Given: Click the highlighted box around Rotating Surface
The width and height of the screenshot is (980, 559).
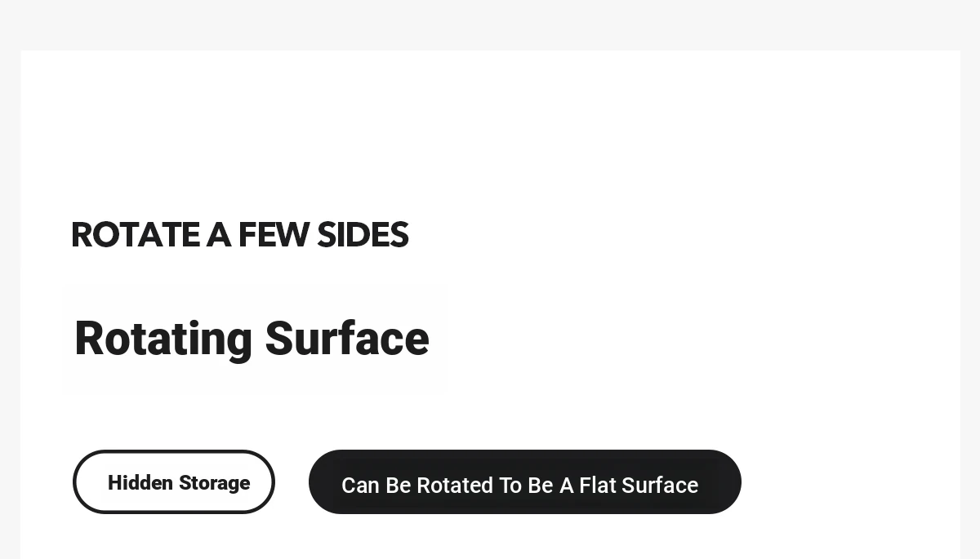Looking at the screenshot, I should click(x=255, y=339).
